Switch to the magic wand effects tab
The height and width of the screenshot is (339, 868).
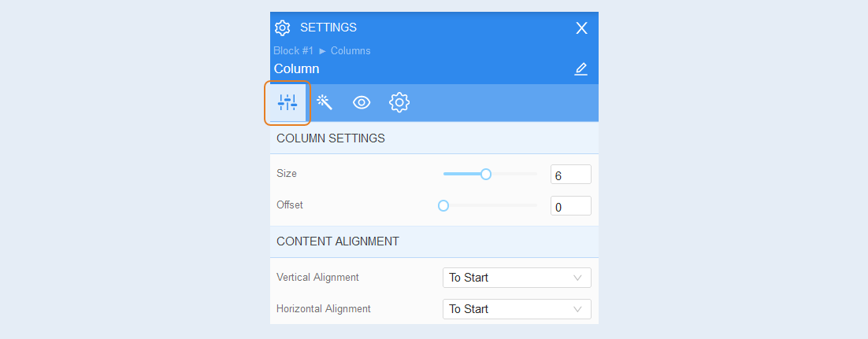[324, 102]
